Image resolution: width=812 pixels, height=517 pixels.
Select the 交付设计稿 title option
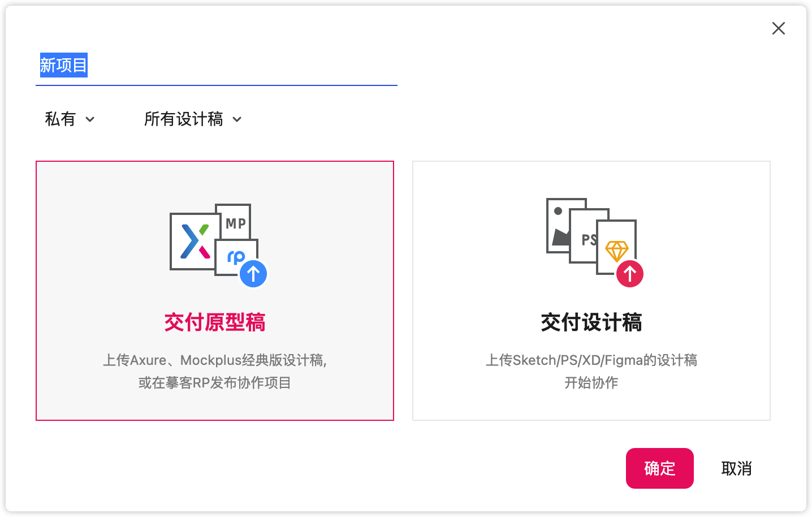[591, 322]
